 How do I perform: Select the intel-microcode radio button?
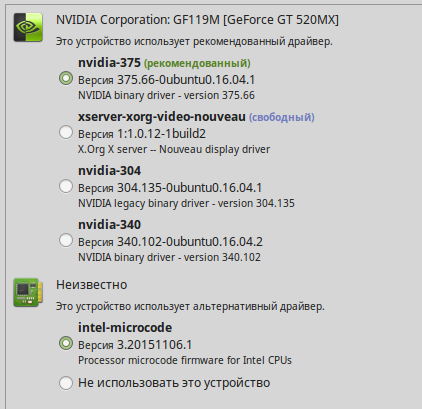(x=66, y=343)
